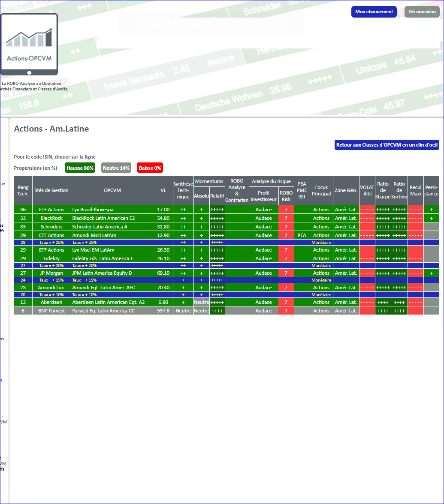The image size is (444, 504).
Task: Click VL value 70.40
Action: pyautogui.click(x=163, y=287)
